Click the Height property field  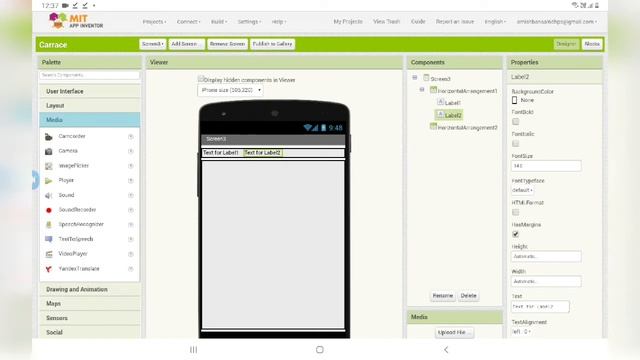(x=546, y=256)
